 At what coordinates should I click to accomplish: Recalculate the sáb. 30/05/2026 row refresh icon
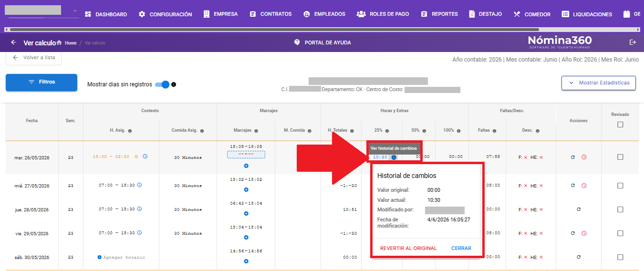[x=579, y=257]
